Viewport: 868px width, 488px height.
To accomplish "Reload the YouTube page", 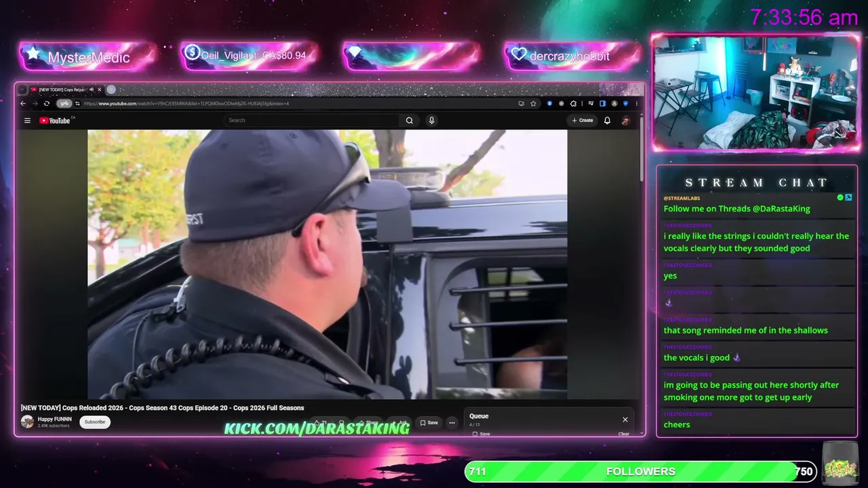I will pos(47,104).
